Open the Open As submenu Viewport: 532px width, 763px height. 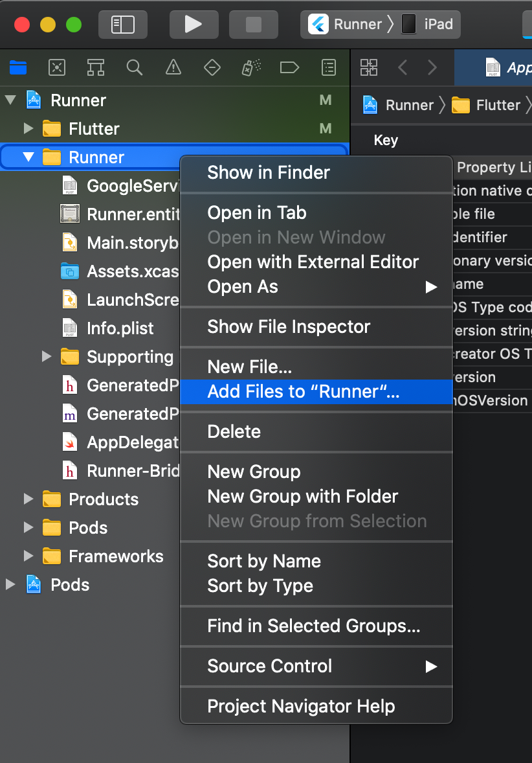point(316,287)
